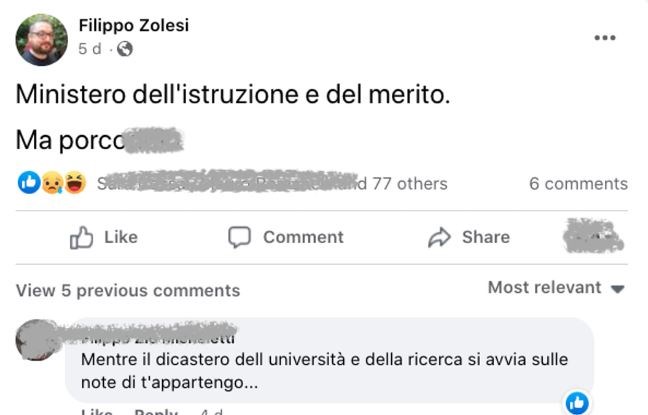Viewport: 648px width, 415px height.
Task: Click the blue like badge on the comment
Action: coord(577,403)
